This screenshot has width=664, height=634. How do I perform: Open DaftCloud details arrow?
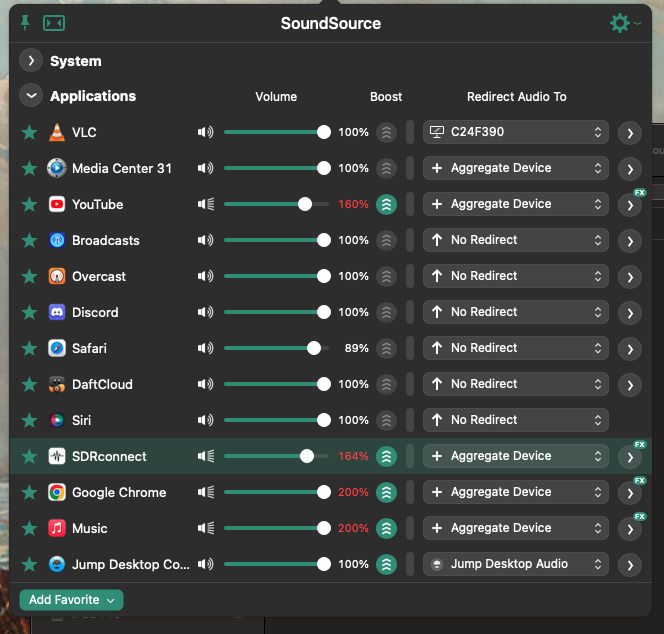(630, 385)
